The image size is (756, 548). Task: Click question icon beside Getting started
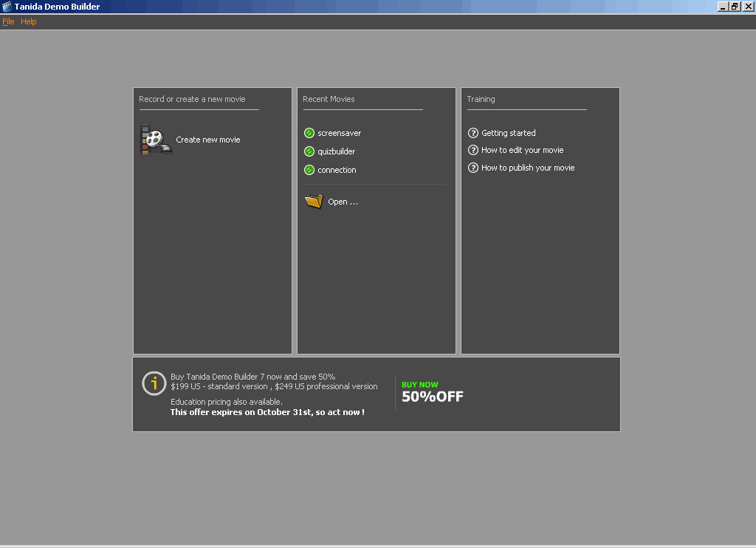click(473, 133)
